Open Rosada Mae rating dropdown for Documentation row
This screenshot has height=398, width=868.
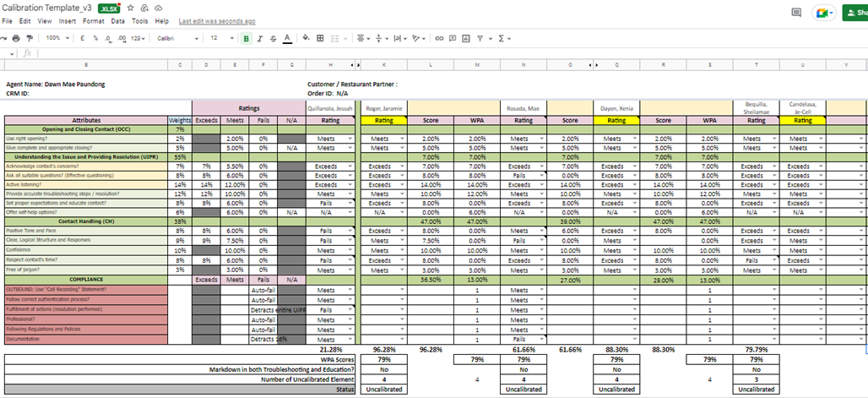pyautogui.click(x=541, y=339)
